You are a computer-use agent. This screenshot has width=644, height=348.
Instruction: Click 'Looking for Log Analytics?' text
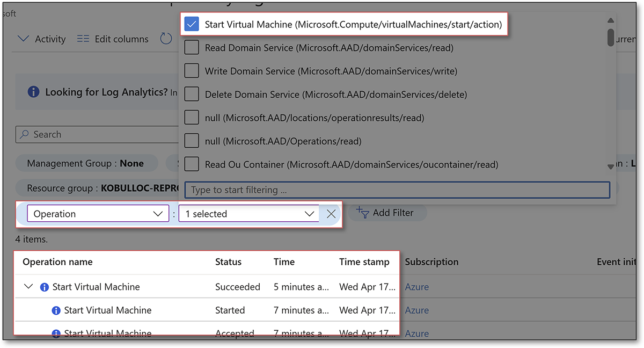[106, 92]
